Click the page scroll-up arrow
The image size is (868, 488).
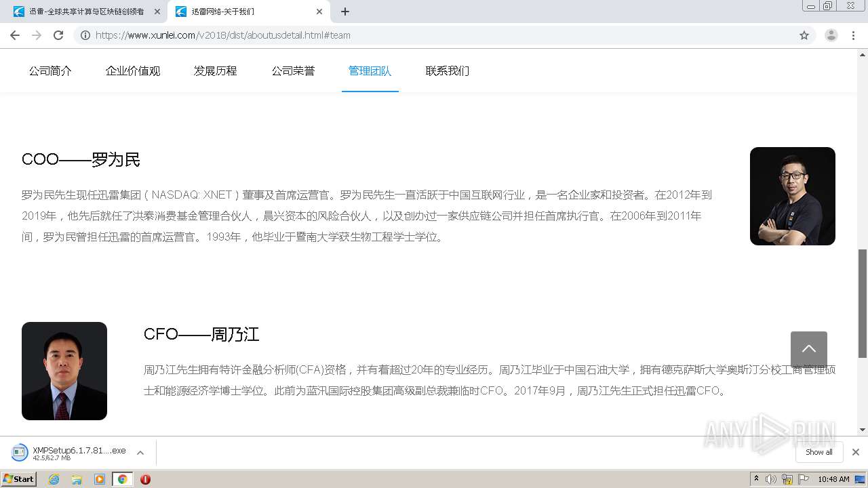(x=863, y=54)
